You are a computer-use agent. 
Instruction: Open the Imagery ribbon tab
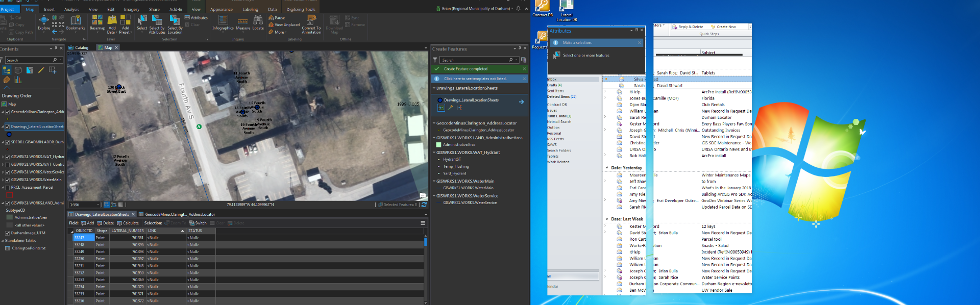(132, 9)
